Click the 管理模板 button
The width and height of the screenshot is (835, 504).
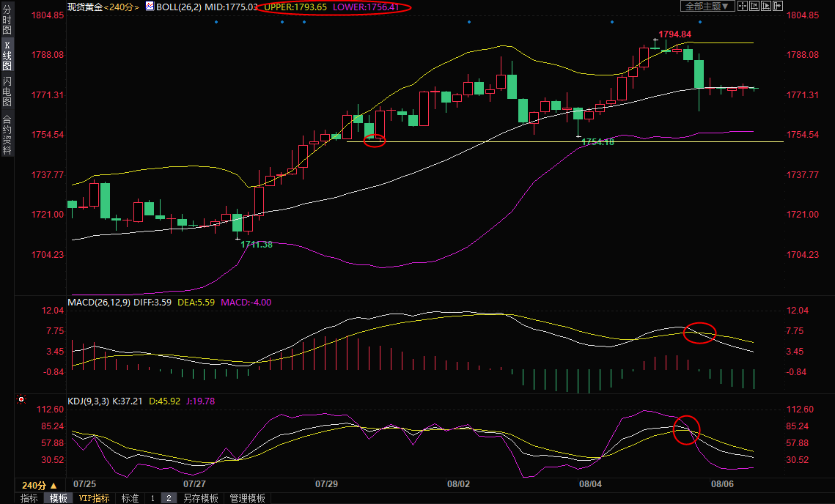[x=247, y=498]
